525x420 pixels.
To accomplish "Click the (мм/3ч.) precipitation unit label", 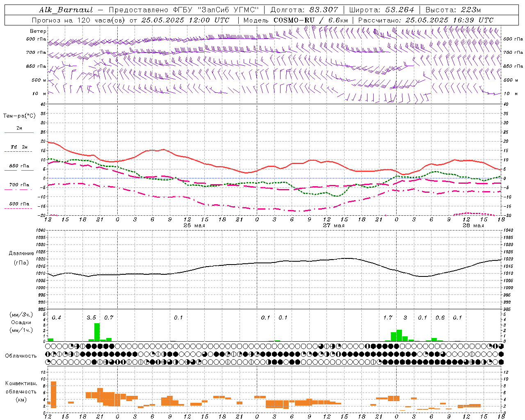I will (x=21, y=315).
